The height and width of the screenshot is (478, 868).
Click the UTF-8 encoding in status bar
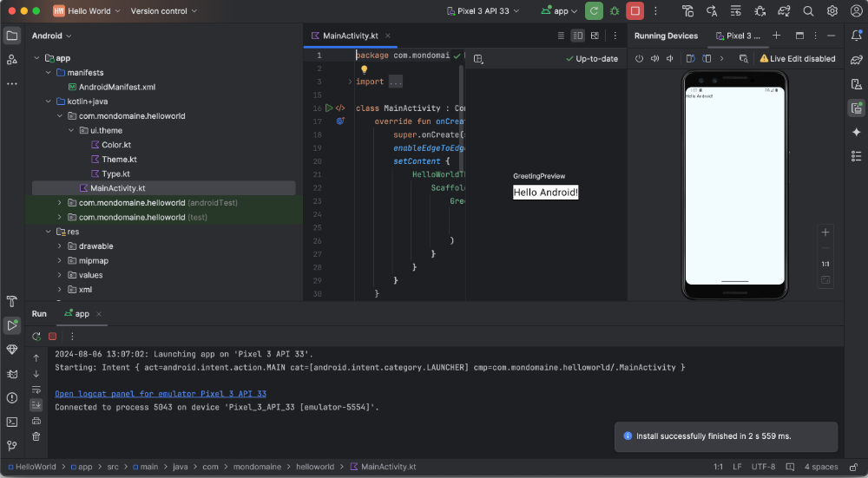coord(763,467)
